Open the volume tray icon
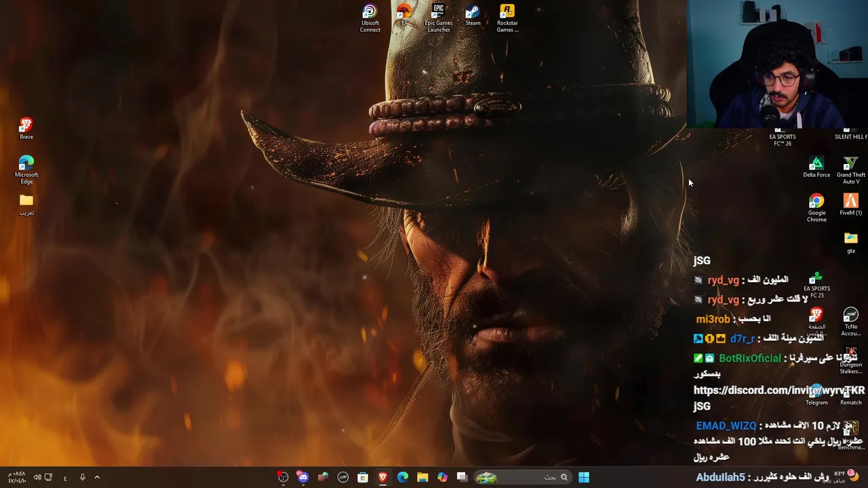 click(37, 477)
